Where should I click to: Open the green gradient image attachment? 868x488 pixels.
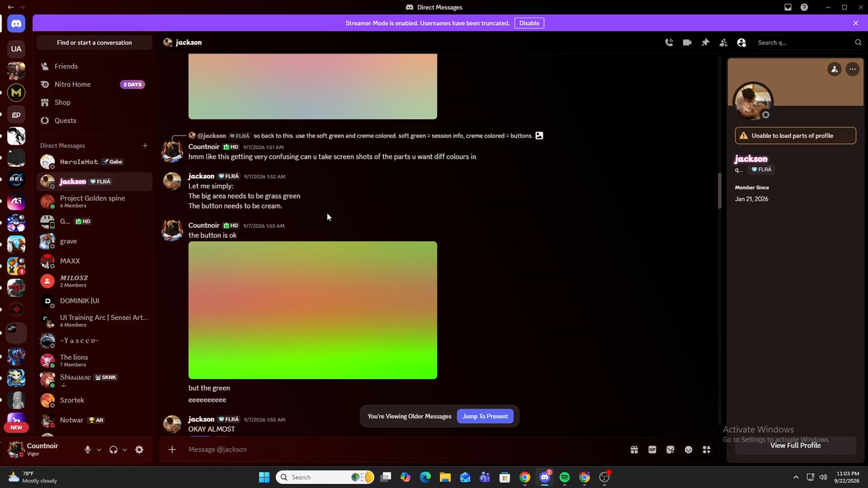click(x=313, y=310)
